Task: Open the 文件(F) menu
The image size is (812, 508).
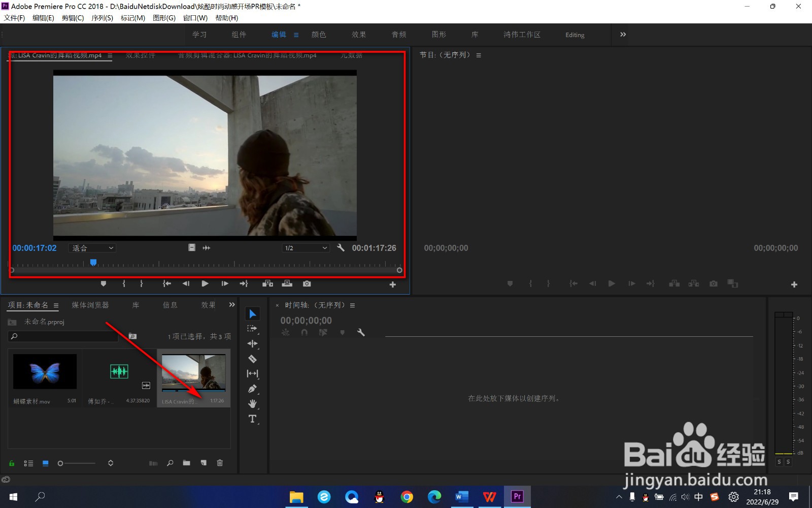Action: pos(14,18)
